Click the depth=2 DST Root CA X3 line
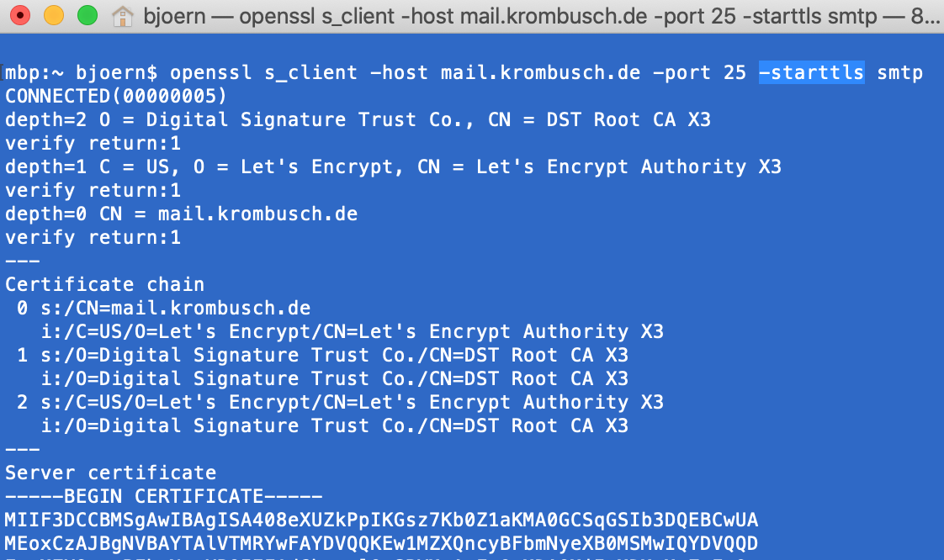 (358, 119)
